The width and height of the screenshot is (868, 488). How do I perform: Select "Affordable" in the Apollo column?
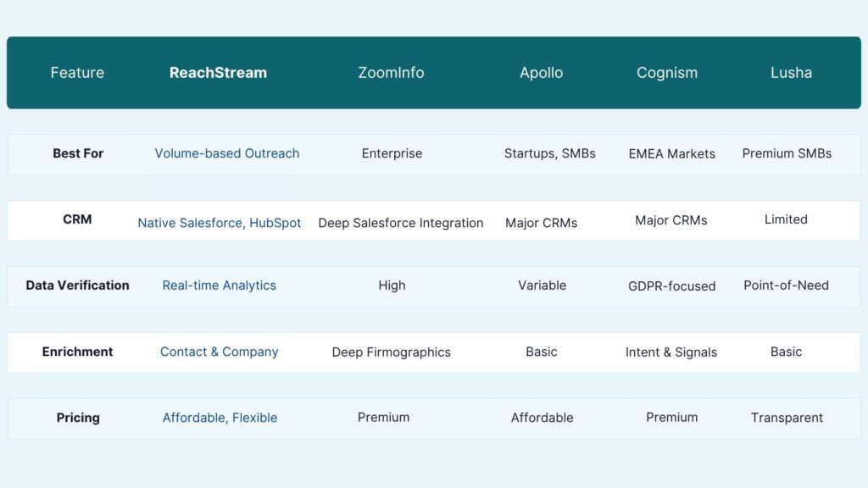[x=542, y=418]
